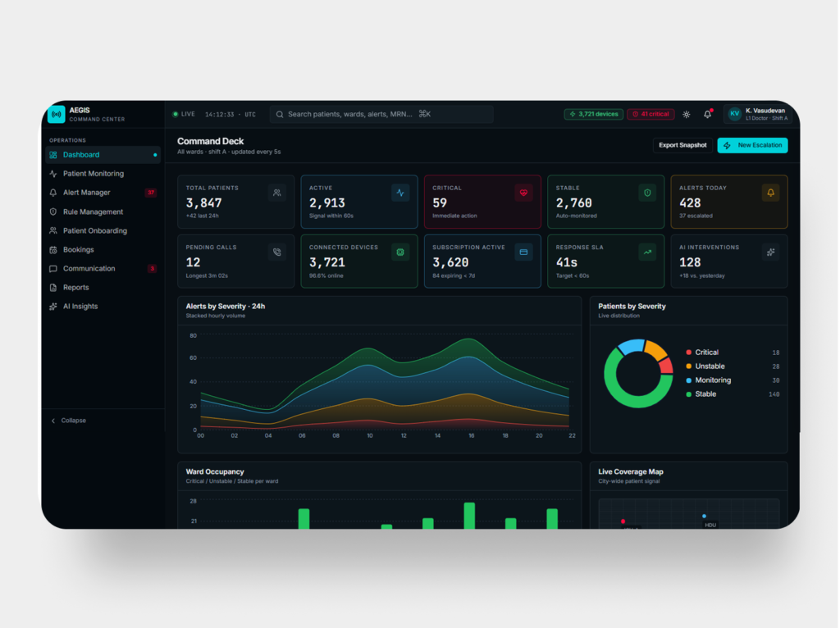Click the Alert Manager 37 badge

(x=151, y=192)
